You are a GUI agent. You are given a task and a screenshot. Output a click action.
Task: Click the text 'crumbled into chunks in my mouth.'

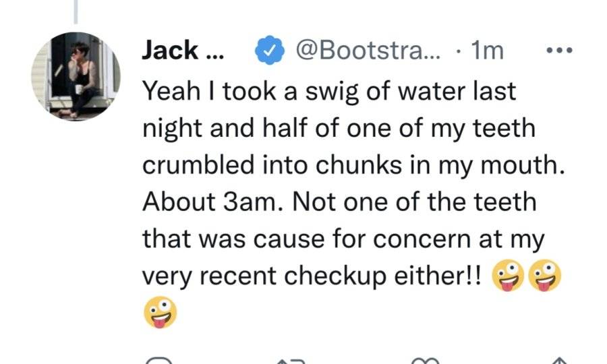coord(353,165)
